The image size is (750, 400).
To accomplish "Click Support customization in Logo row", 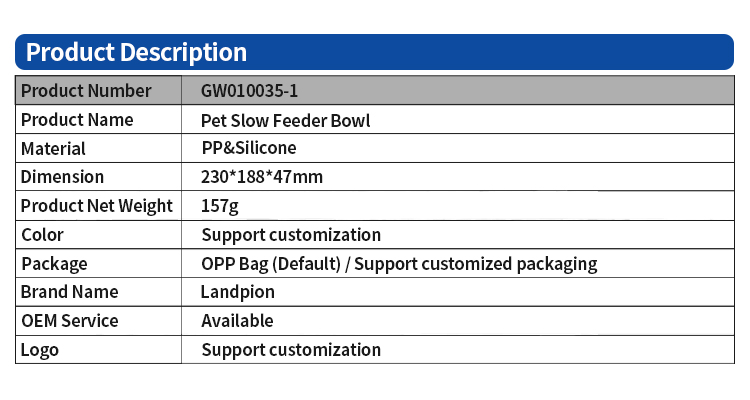I will coord(291,350).
